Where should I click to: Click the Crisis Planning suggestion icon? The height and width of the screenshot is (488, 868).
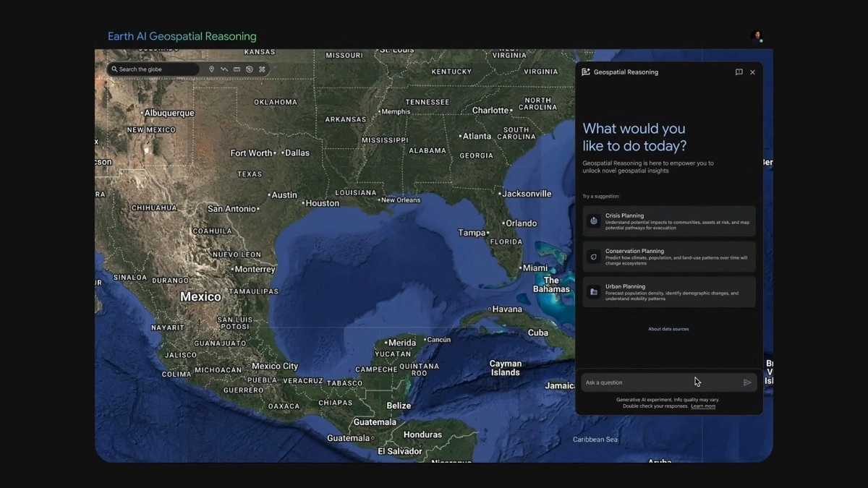pyautogui.click(x=594, y=221)
